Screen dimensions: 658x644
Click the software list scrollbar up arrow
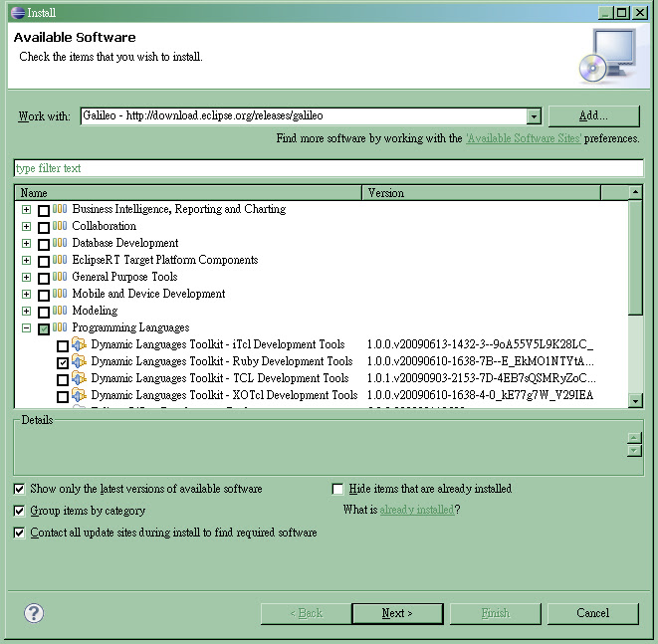(635, 192)
